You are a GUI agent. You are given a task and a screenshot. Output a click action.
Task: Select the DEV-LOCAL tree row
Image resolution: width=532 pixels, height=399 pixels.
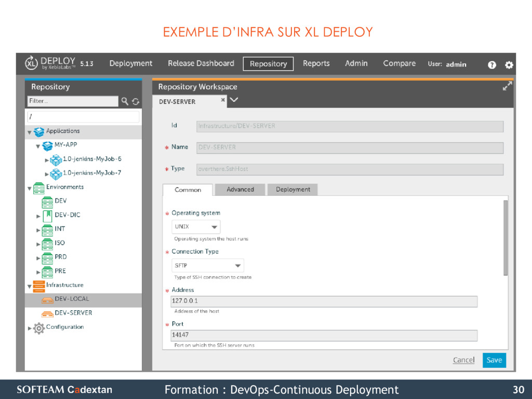click(83, 300)
